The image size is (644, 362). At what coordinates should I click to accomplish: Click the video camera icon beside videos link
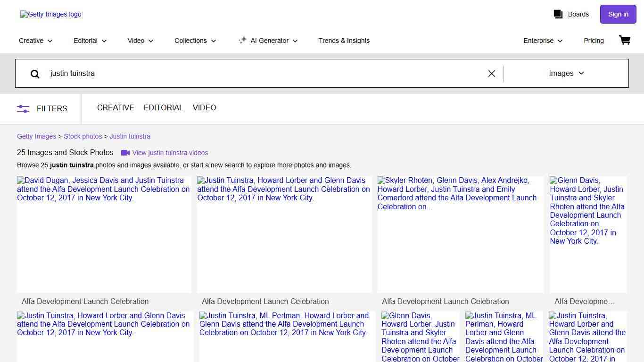[x=125, y=153]
